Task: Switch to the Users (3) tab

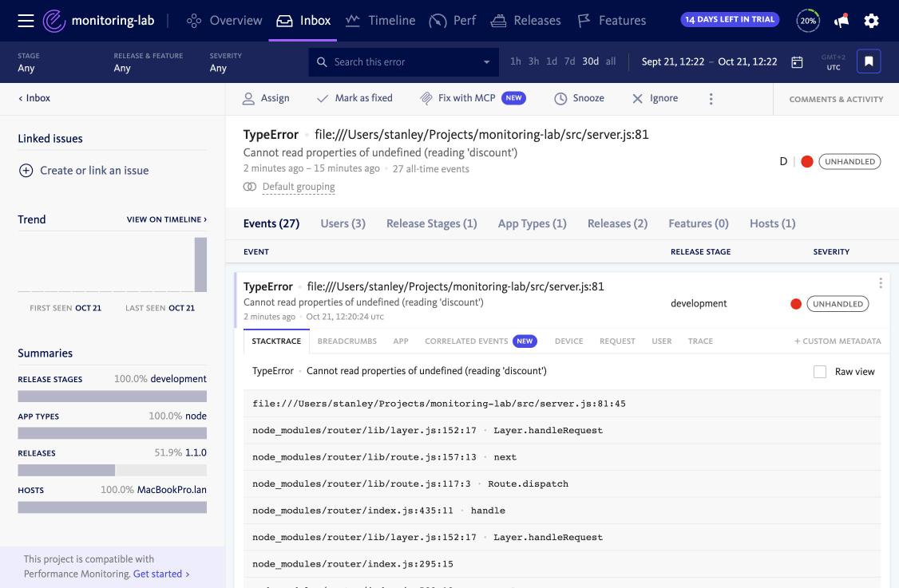Action: [x=343, y=223]
